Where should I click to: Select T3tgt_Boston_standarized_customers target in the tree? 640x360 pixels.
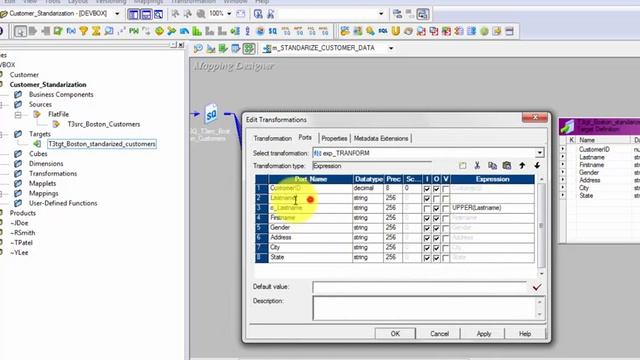coord(102,144)
